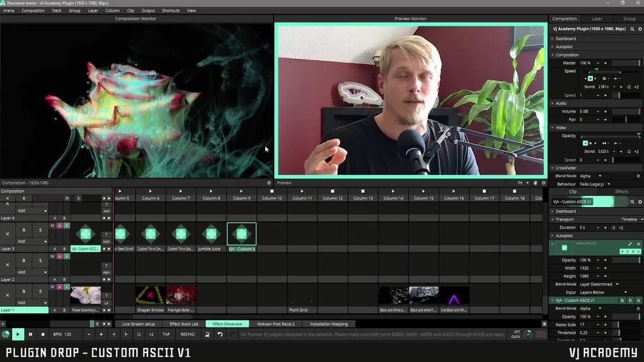This screenshot has height=362, width=644.
Task: Expand the composition Dashboard section
Action: [566, 38]
